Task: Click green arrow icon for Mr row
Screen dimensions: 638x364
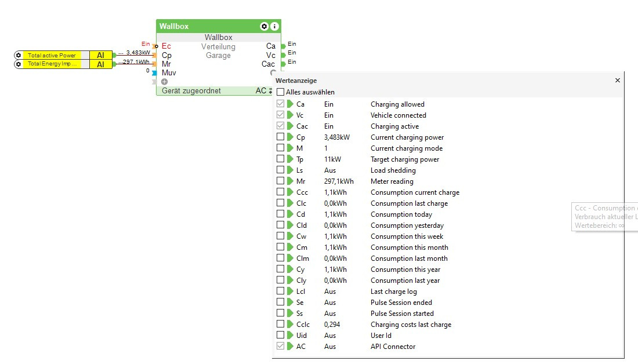Action: [x=290, y=181]
